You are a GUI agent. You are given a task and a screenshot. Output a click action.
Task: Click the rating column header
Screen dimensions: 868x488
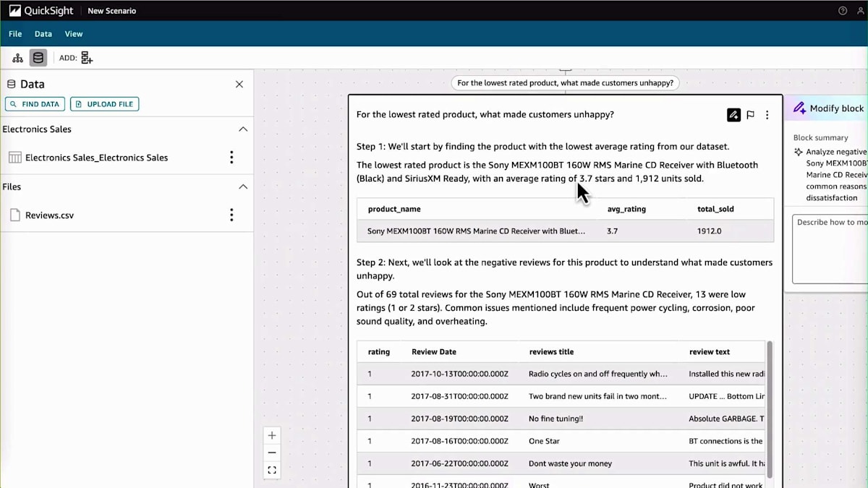point(379,352)
